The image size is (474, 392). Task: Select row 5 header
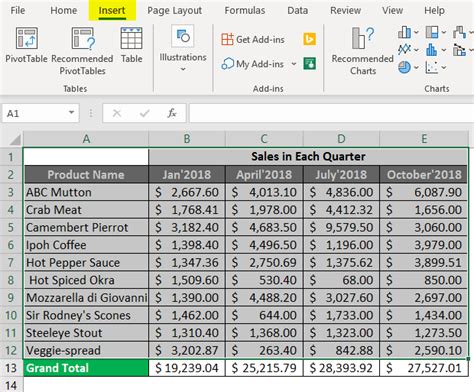tap(11, 227)
